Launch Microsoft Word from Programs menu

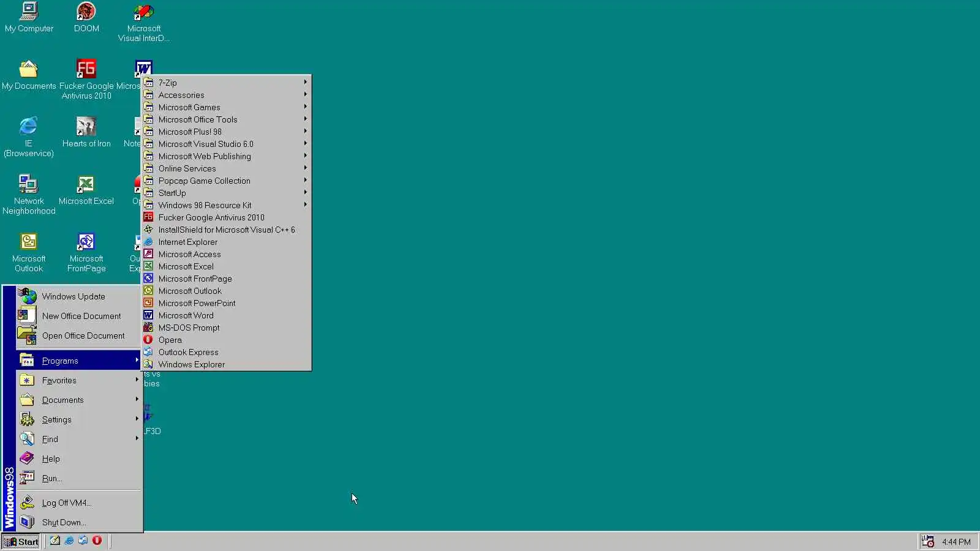coord(226,315)
